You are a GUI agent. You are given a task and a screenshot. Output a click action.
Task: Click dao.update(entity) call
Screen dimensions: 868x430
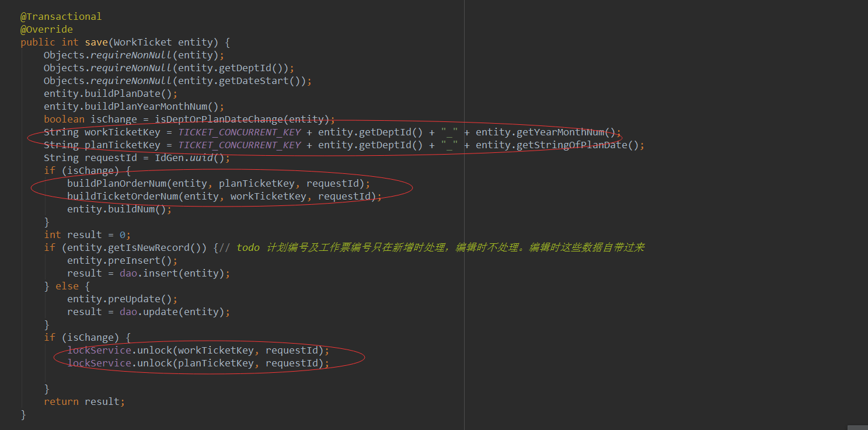[x=172, y=312]
